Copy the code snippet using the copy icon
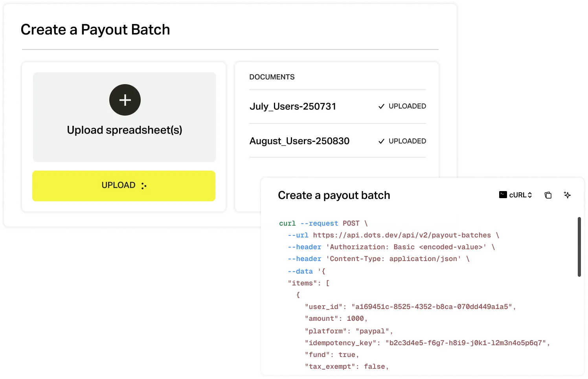 pyautogui.click(x=548, y=195)
